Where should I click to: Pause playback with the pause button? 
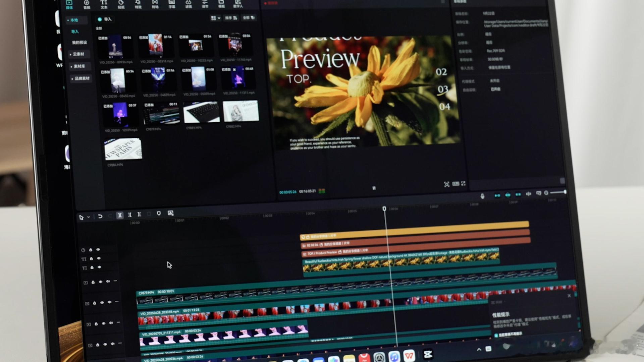(374, 188)
